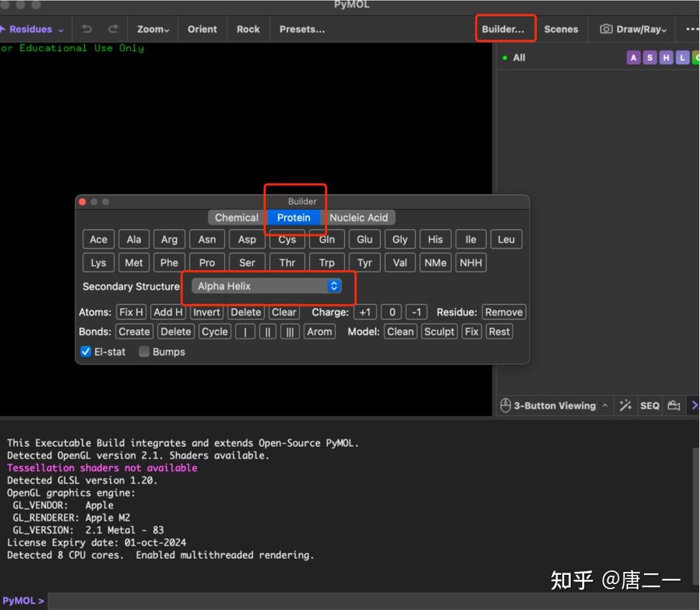The width and height of the screenshot is (700, 610).
Task: Open the Secondary Structure Alpha Helix dropdown
Action: tap(267, 286)
